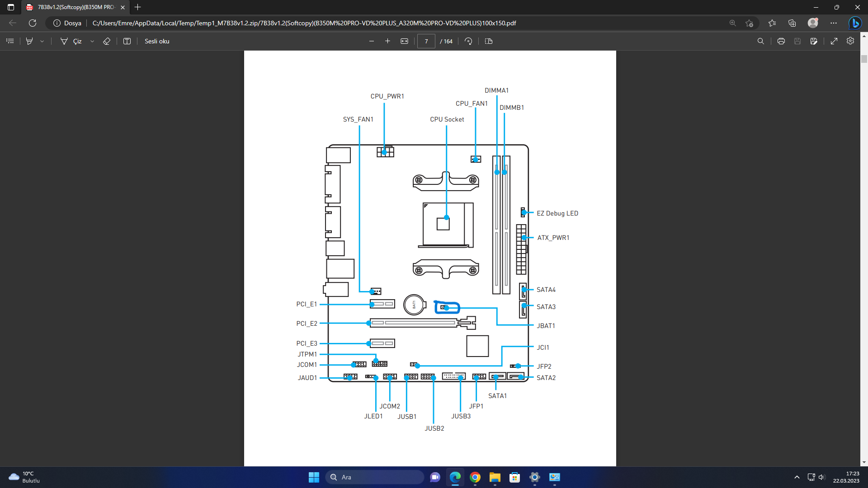This screenshot has width=868, height=488.
Task: Save as with the pen-disk icon
Action: [814, 41]
